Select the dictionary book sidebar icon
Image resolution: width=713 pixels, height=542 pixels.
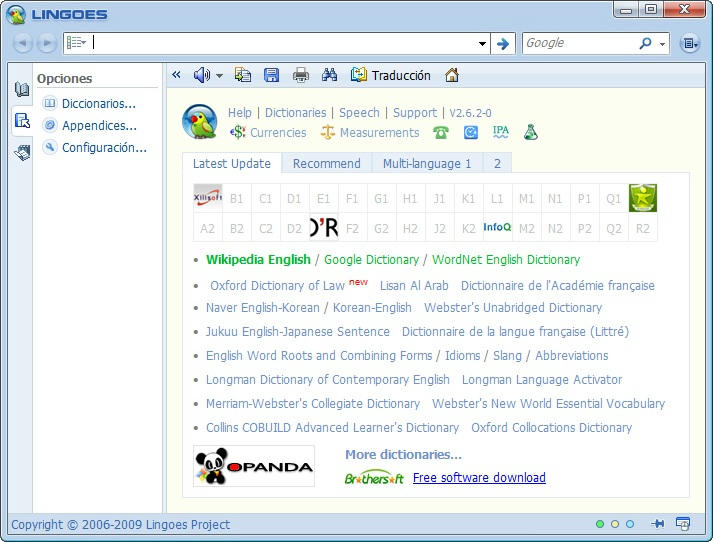coord(22,90)
